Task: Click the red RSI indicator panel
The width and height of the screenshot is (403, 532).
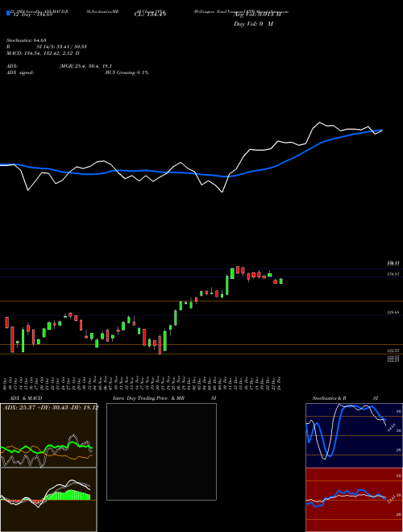Action: pos(354,500)
